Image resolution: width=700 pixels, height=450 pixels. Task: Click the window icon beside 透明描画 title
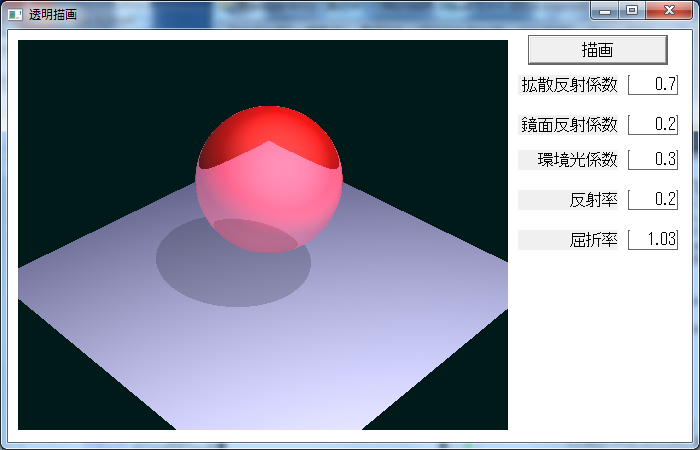pos(15,15)
